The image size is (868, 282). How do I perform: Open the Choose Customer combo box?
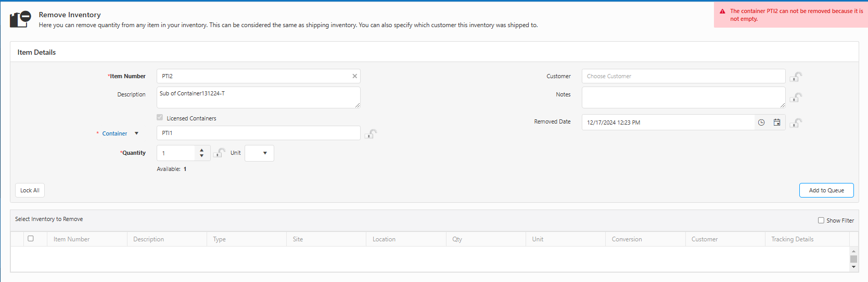pos(683,76)
